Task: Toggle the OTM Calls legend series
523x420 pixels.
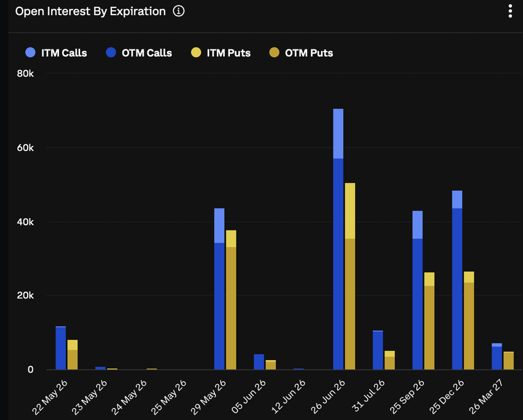Action: click(139, 53)
